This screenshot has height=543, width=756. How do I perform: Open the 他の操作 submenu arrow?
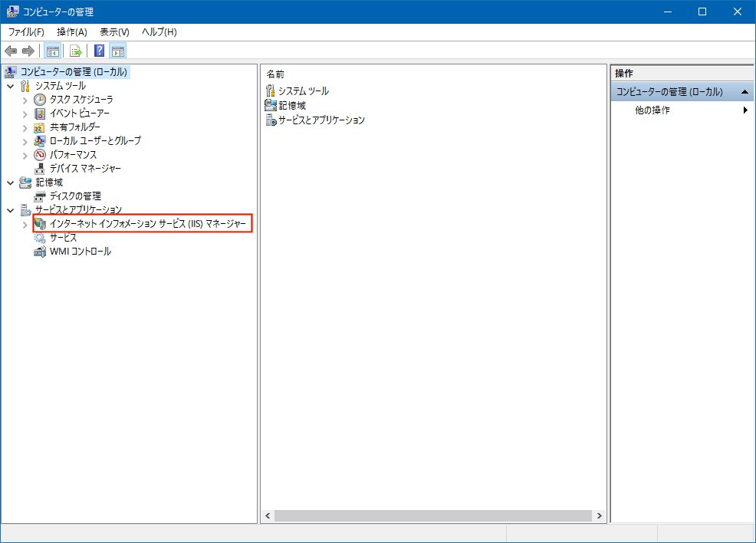pyautogui.click(x=745, y=110)
